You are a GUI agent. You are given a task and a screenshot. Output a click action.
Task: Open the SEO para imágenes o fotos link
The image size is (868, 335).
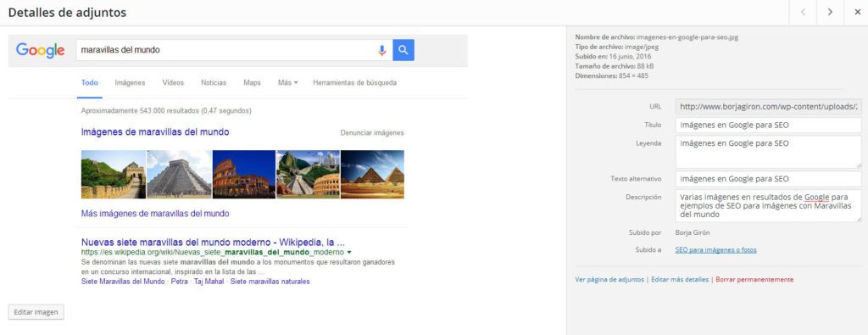(x=715, y=250)
